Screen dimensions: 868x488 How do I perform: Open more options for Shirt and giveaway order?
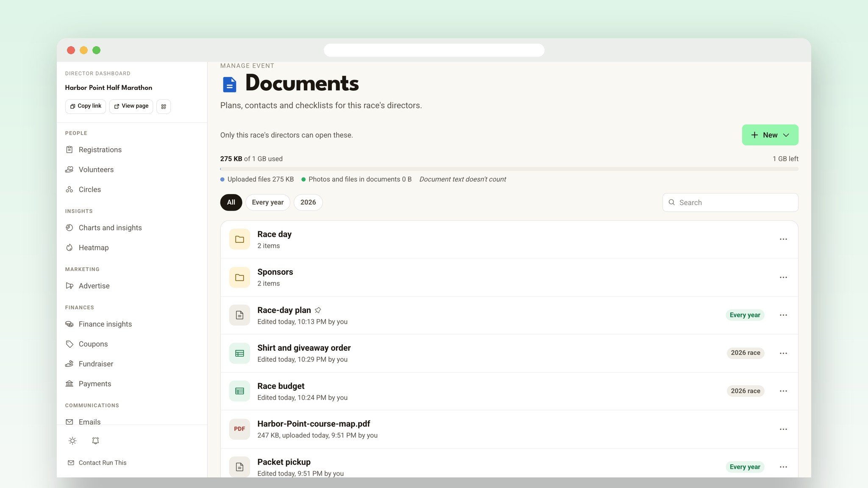click(783, 353)
